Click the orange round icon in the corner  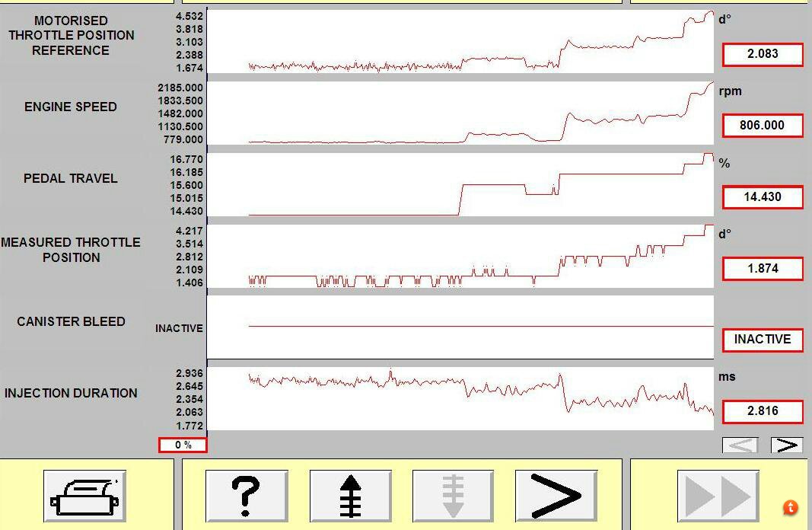pos(790,508)
